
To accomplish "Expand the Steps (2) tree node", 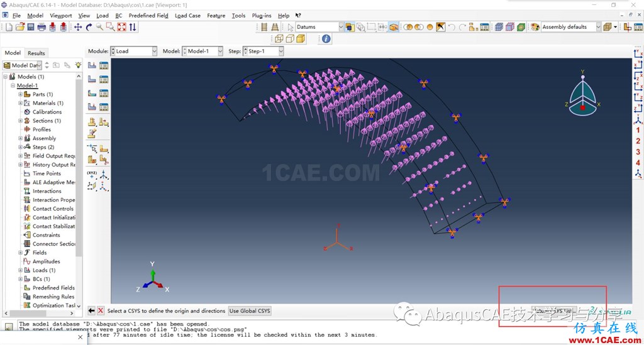I will tap(20, 147).
